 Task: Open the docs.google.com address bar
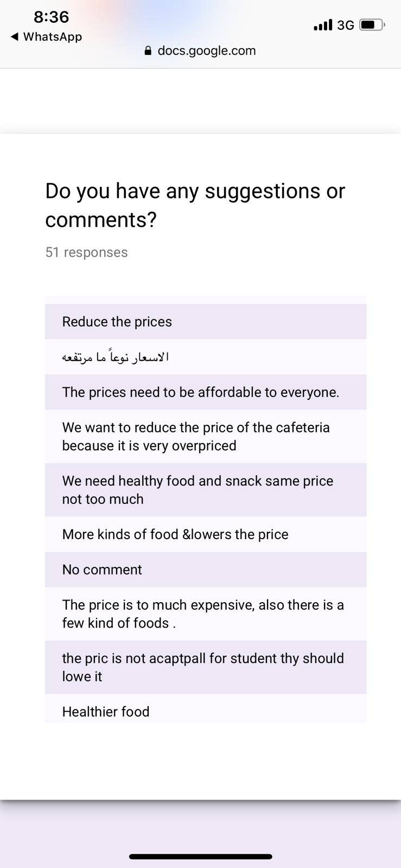200,51
